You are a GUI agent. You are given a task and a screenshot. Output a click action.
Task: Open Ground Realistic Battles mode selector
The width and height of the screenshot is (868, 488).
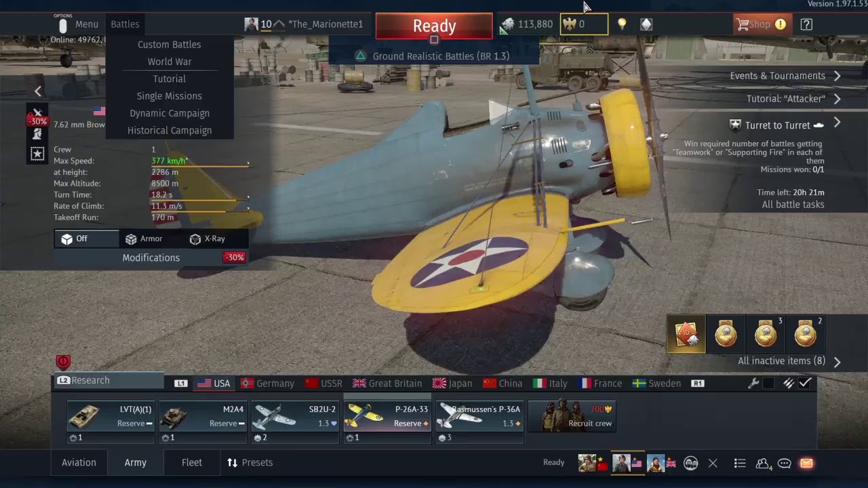434,56
